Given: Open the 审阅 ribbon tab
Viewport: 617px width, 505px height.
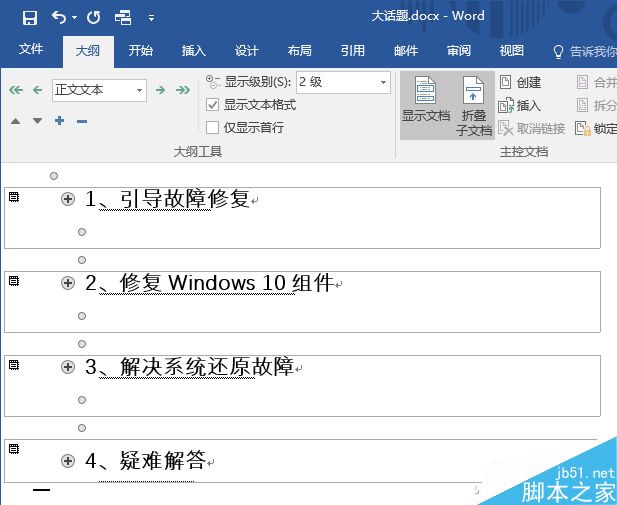Looking at the screenshot, I should pos(459,51).
